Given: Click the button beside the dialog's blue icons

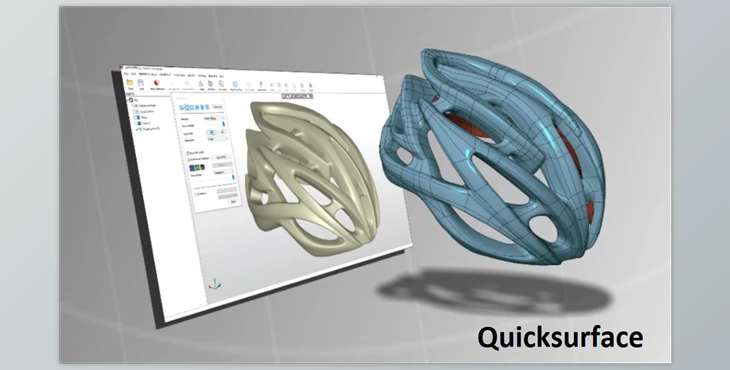Looking at the screenshot, I should coord(217,107).
